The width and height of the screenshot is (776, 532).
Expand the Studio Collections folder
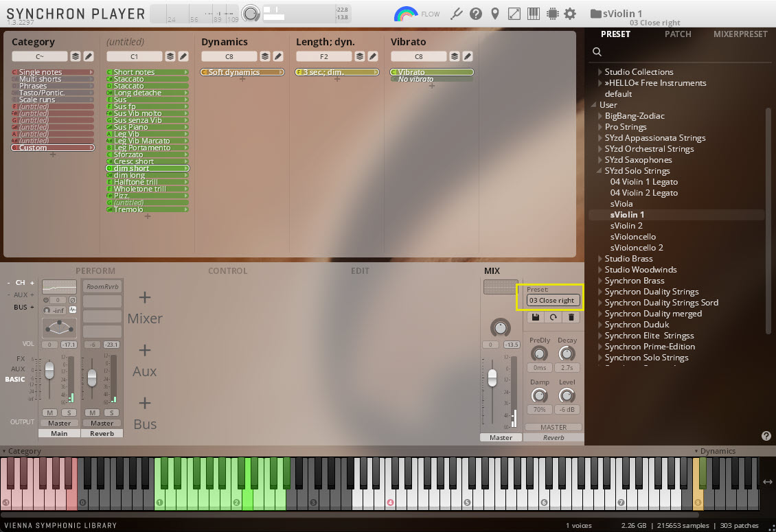pos(600,72)
